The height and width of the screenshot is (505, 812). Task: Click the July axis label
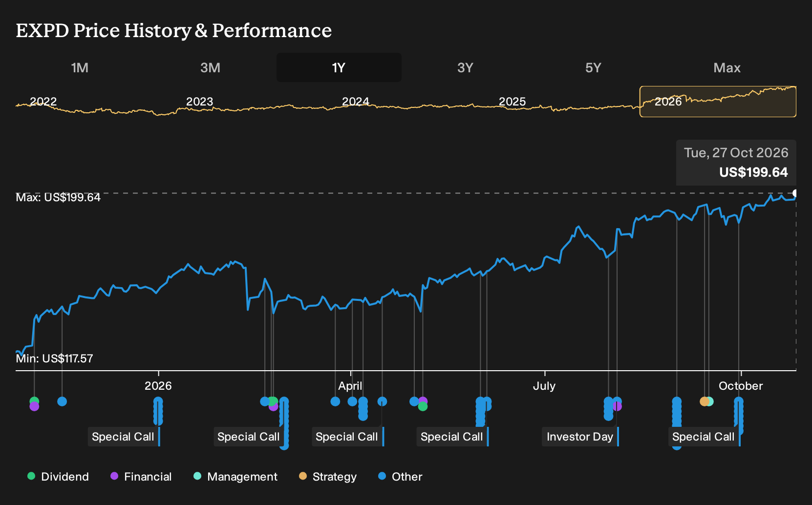[544, 386]
